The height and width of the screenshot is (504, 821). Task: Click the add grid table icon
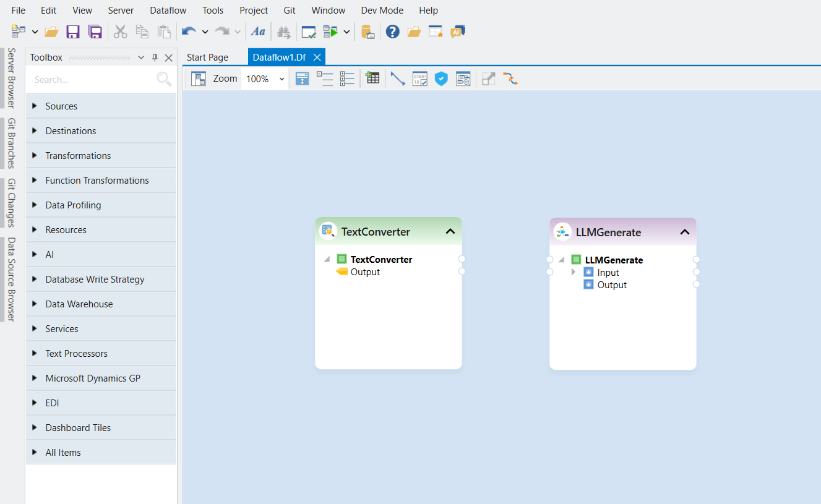coord(372,79)
